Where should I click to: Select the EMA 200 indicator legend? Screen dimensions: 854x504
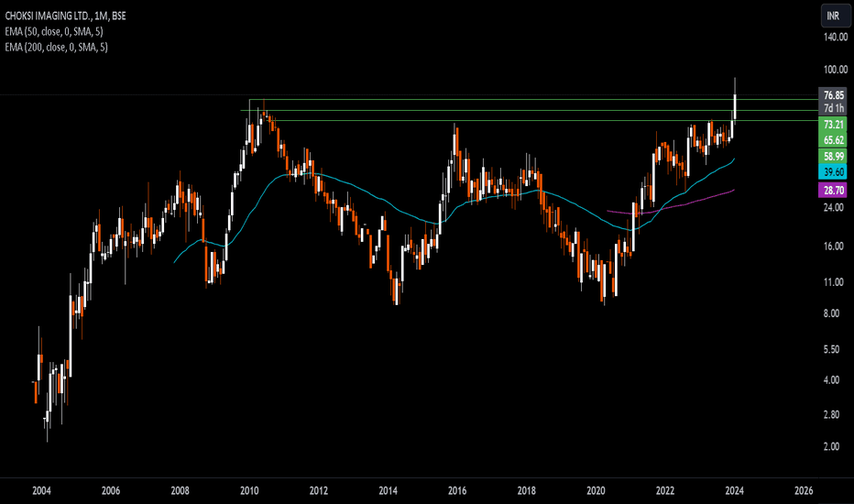[56, 48]
